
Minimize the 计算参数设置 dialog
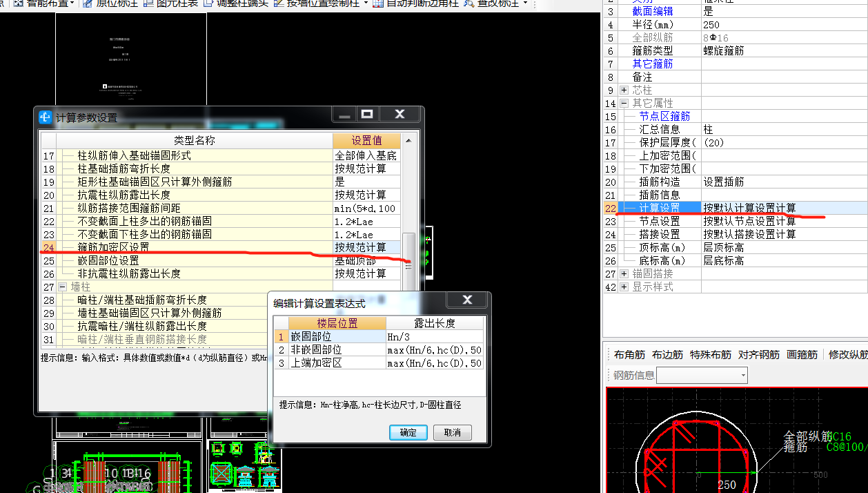(x=344, y=115)
